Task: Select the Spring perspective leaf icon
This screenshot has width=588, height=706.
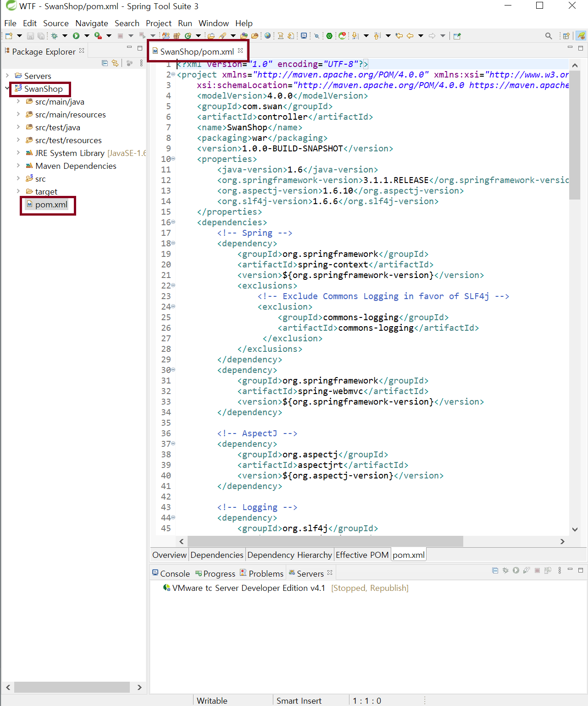Action: [x=581, y=36]
